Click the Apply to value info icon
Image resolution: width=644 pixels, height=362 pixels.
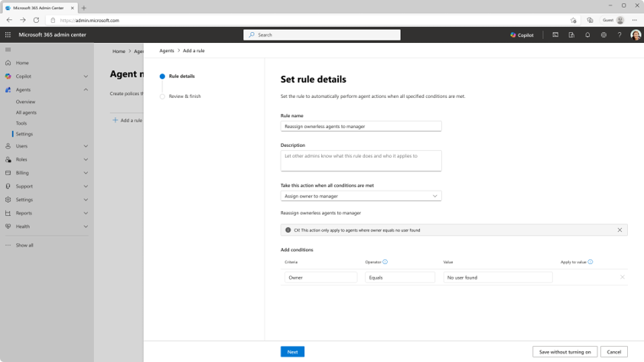(x=590, y=262)
